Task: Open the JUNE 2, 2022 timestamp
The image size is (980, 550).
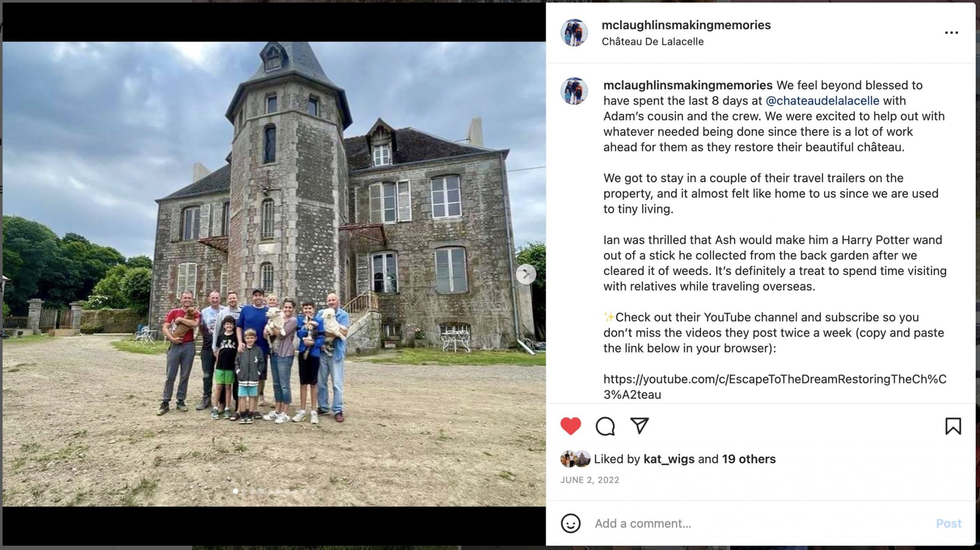Action: pos(590,480)
